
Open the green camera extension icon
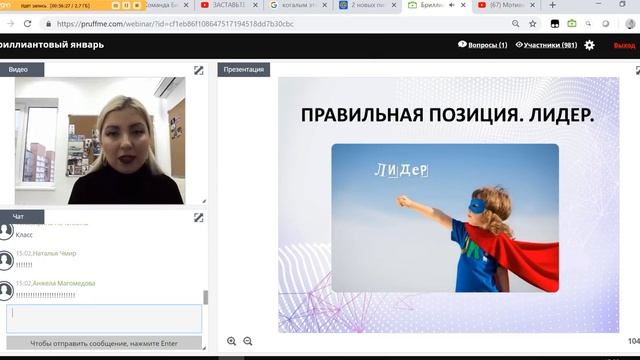(x=572, y=24)
